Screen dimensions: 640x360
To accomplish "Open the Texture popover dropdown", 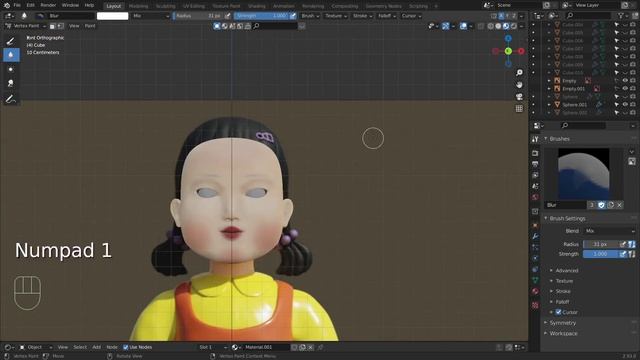I will pyautogui.click(x=336, y=16).
